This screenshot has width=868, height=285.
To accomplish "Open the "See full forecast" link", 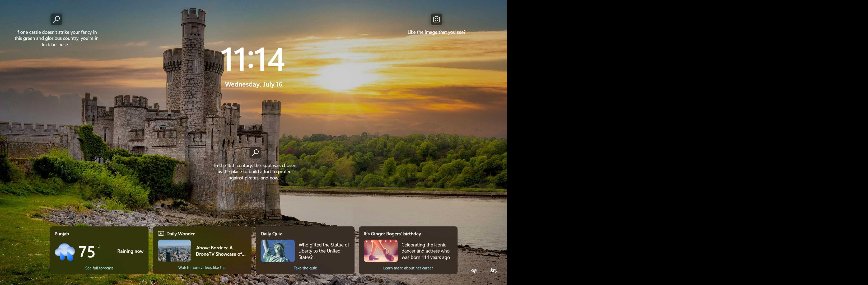I will [99, 268].
